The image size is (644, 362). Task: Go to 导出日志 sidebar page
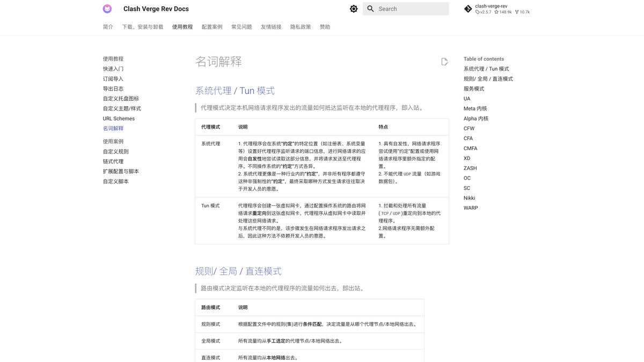pyautogui.click(x=113, y=88)
